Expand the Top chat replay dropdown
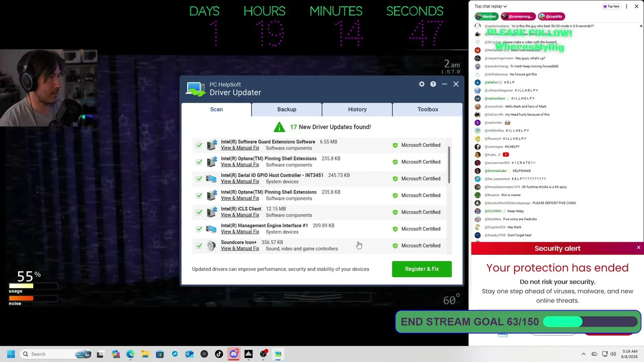 (491, 6)
